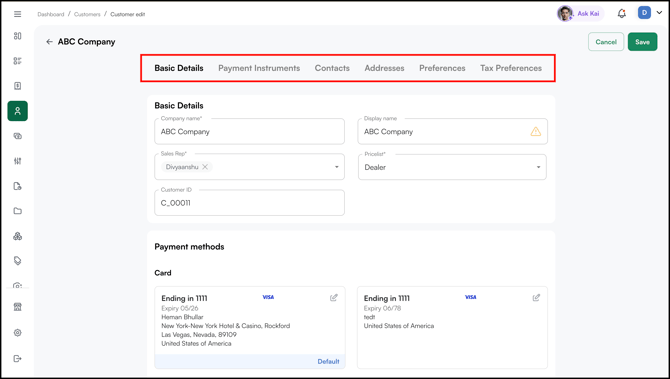Open the price tag icon in the sidebar
Screen dimensions: 670x379
[x=18, y=261]
